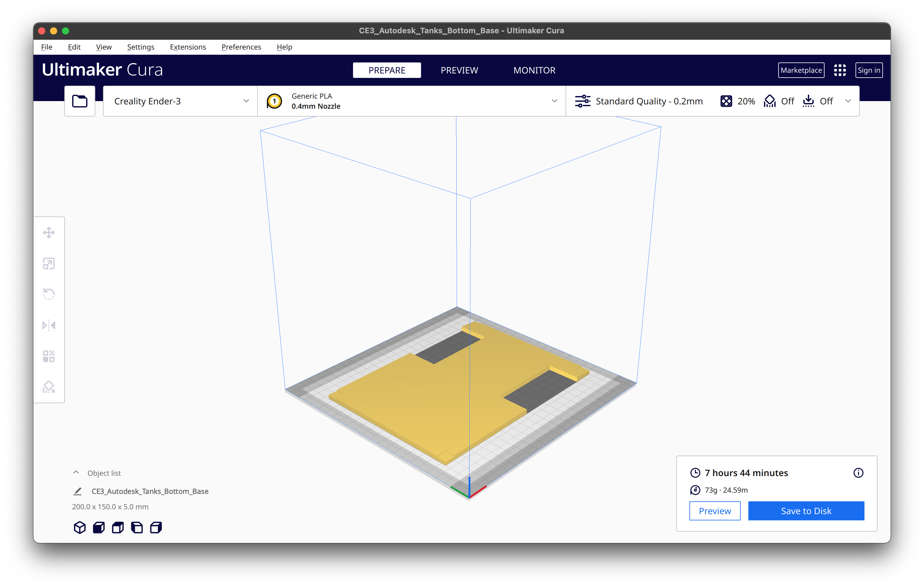Switch to 3D view cube icon
The width and height of the screenshot is (924, 587).
pos(79,528)
